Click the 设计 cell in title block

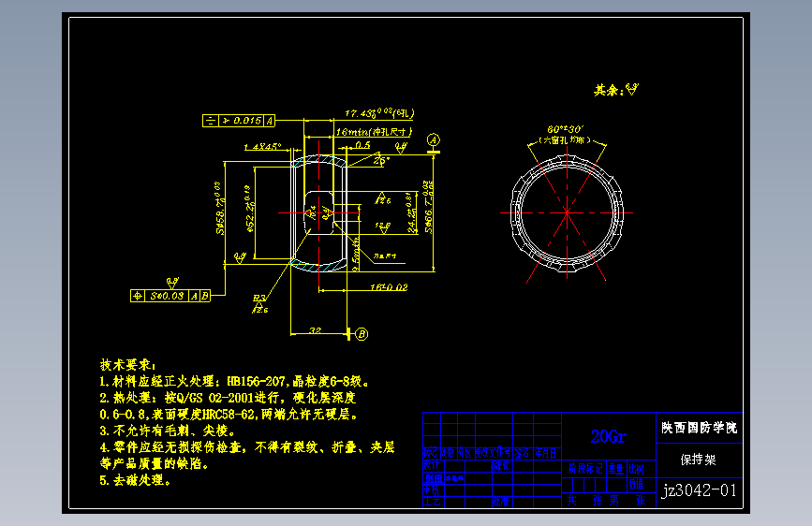tap(432, 464)
